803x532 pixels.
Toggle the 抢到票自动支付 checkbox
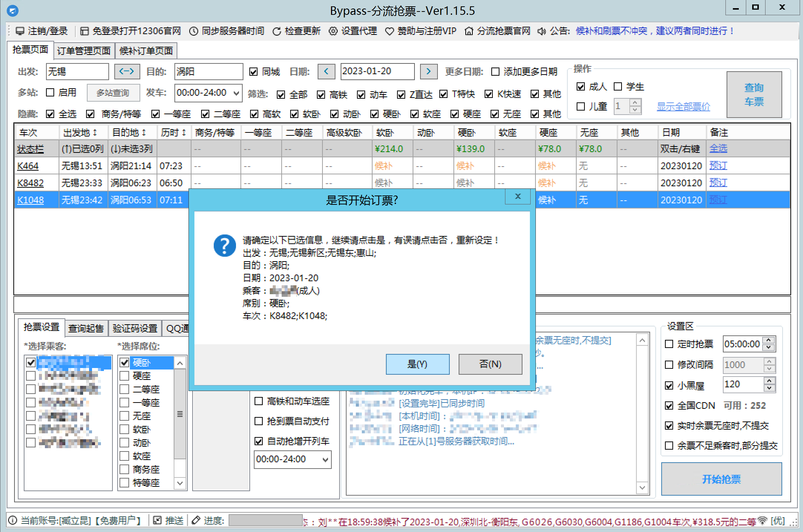(x=259, y=421)
